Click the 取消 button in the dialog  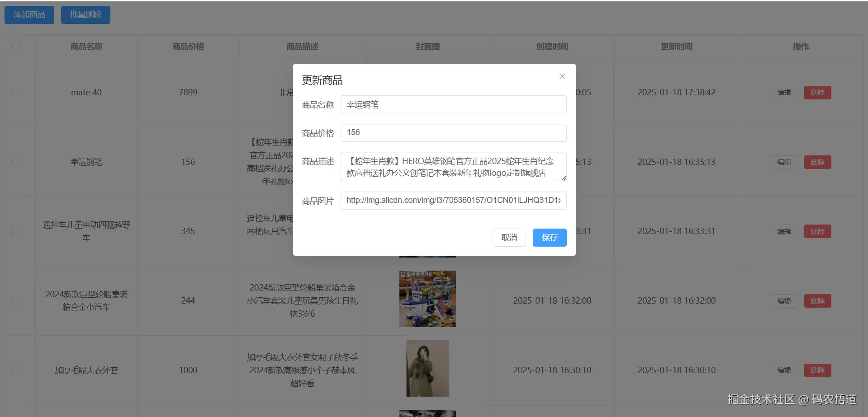(509, 238)
